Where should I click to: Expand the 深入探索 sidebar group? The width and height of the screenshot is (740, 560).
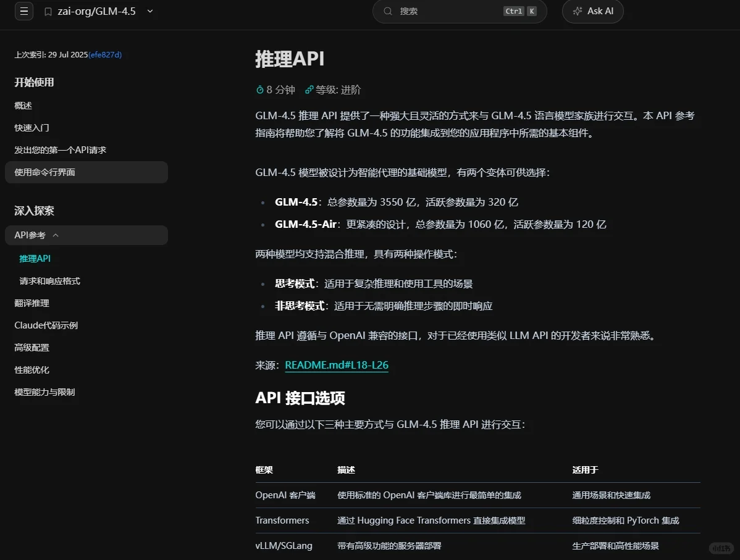[x=33, y=211]
